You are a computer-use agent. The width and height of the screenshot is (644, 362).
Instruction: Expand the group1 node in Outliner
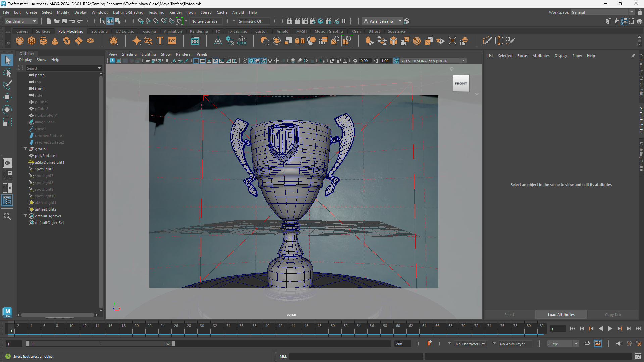(x=25, y=149)
